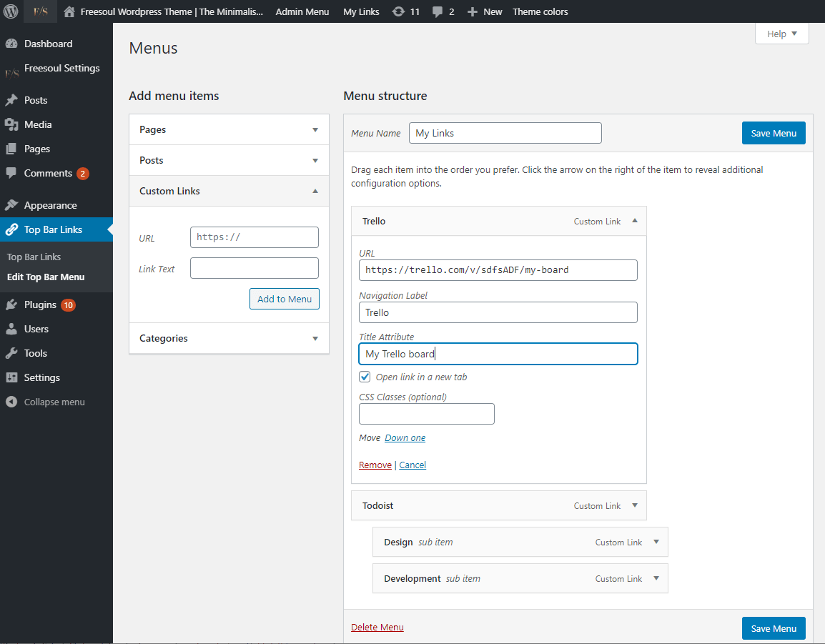Open Admin Menu in the admin bar

click(x=302, y=11)
